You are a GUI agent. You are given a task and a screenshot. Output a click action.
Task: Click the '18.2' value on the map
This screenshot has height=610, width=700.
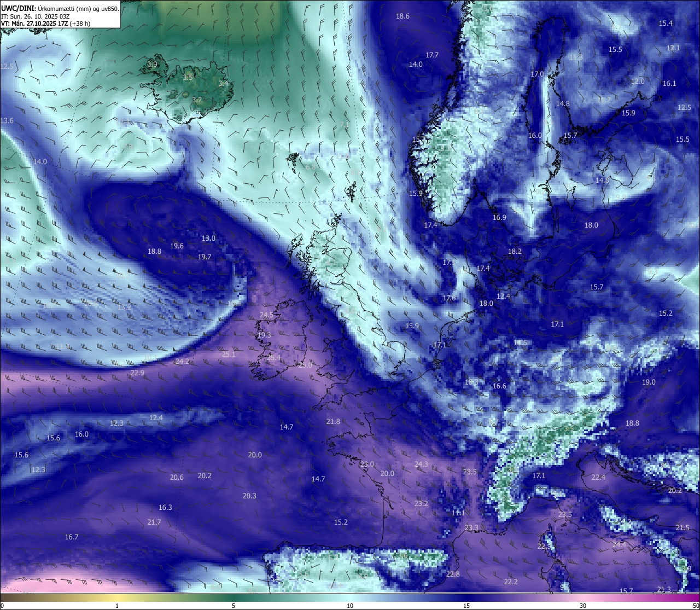(515, 252)
